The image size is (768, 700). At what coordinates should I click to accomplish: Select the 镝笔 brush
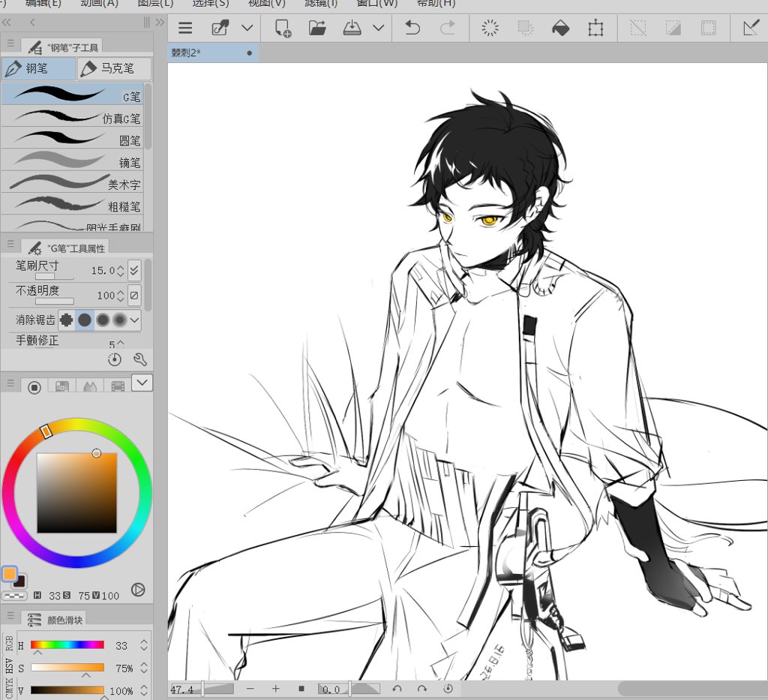point(73,160)
